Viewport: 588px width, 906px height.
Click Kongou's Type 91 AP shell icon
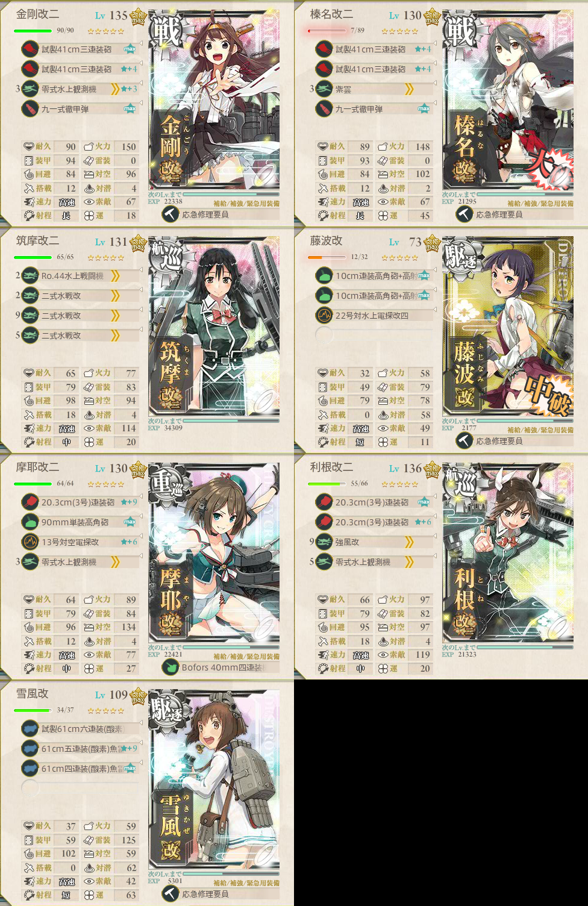30,109
